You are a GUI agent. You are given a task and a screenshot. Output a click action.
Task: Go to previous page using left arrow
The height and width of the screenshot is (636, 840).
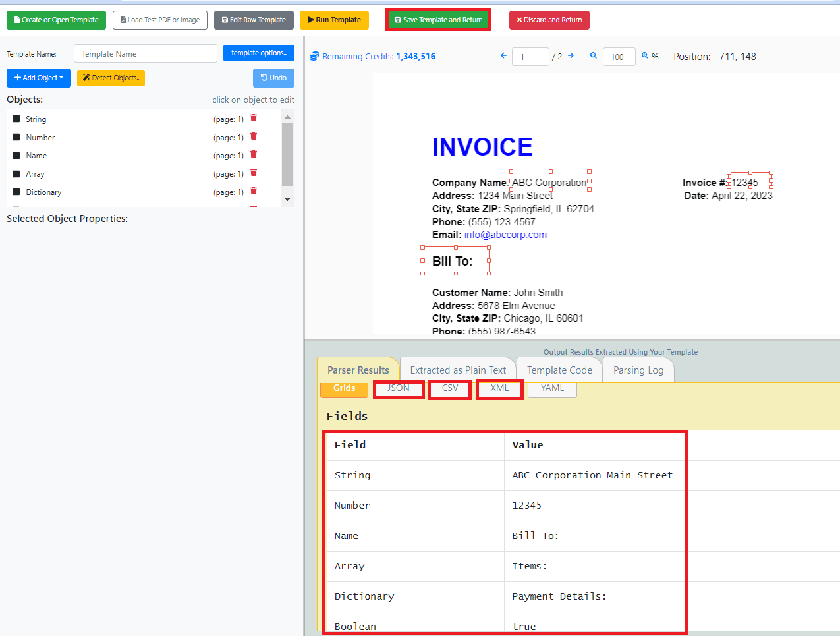503,56
